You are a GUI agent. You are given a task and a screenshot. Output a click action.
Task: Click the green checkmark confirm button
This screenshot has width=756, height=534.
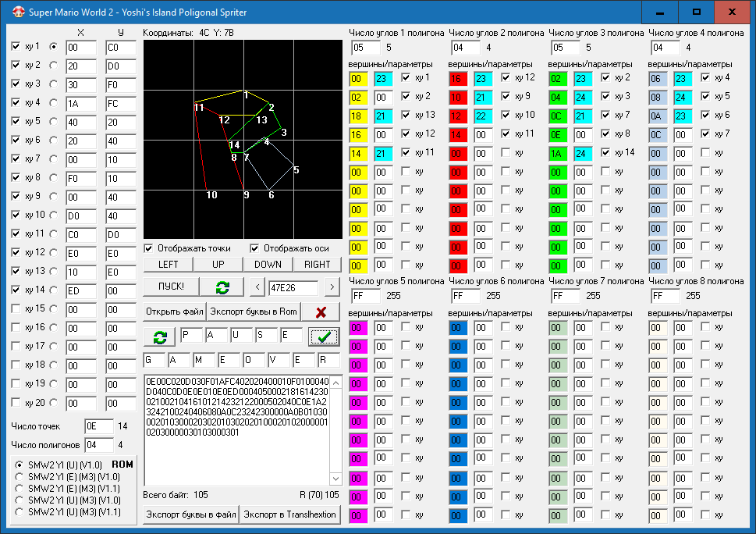[324, 336]
